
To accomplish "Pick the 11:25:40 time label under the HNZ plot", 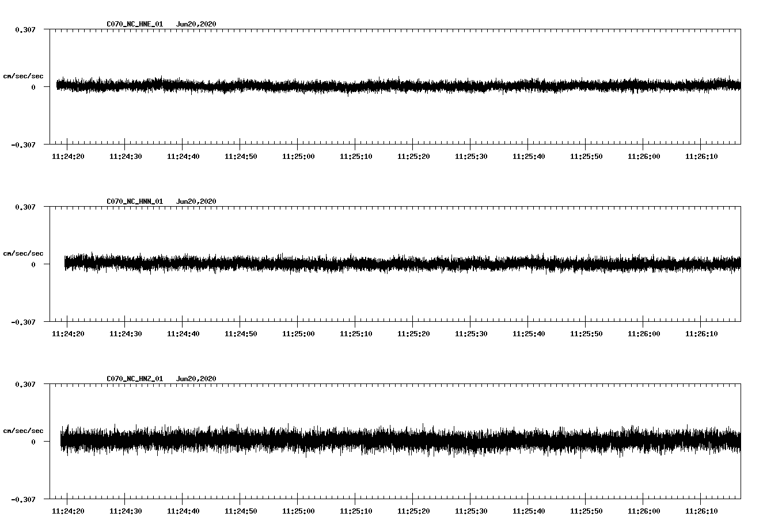I will [529, 511].
